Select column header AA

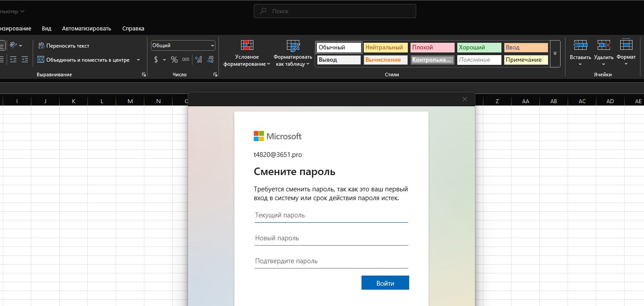[525, 101]
